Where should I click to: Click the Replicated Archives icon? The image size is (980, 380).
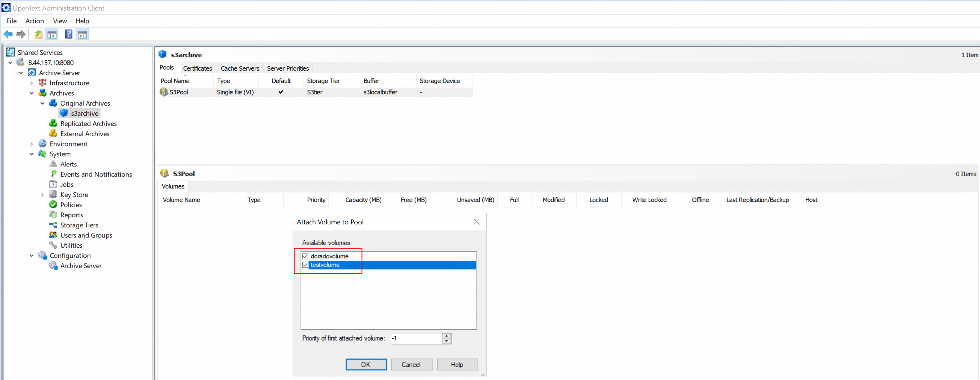click(x=53, y=123)
